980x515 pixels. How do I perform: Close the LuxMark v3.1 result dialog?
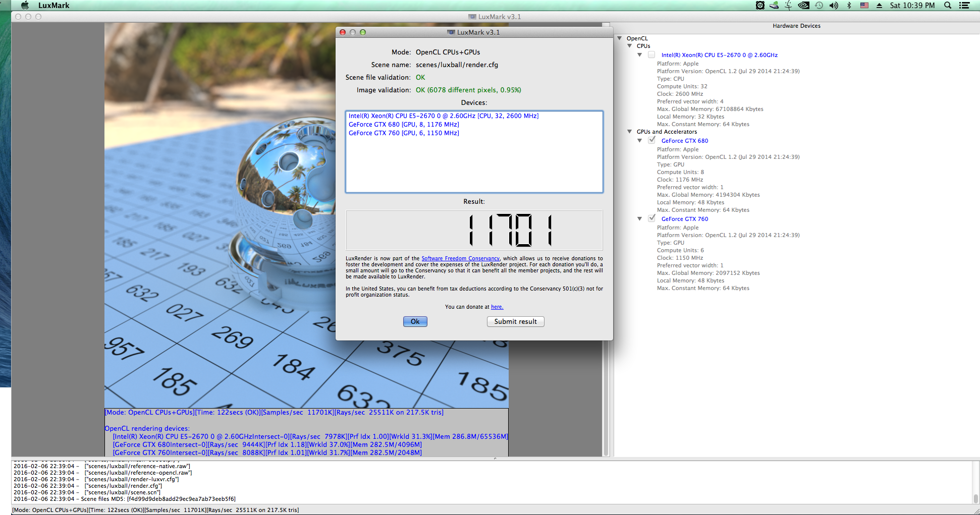tap(343, 32)
